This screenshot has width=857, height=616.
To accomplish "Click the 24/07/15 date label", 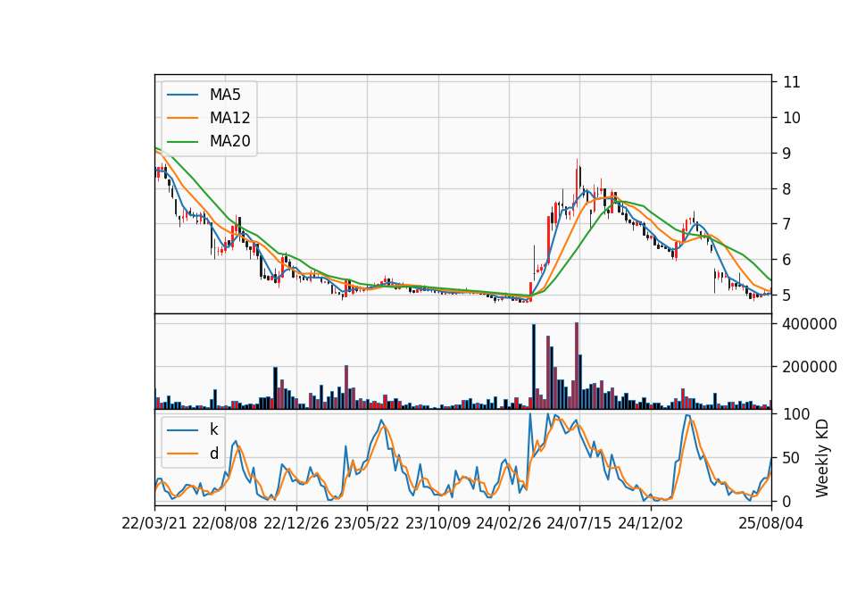I will tap(579, 523).
